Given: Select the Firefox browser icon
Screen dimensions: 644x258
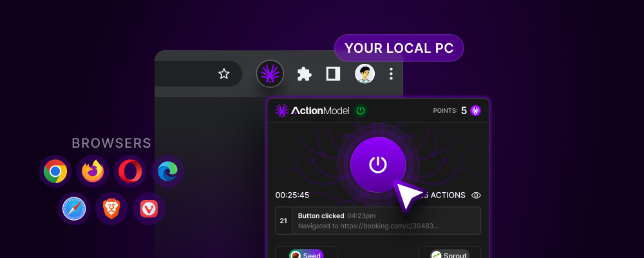Looking at the screenshot, I should 93,171.
